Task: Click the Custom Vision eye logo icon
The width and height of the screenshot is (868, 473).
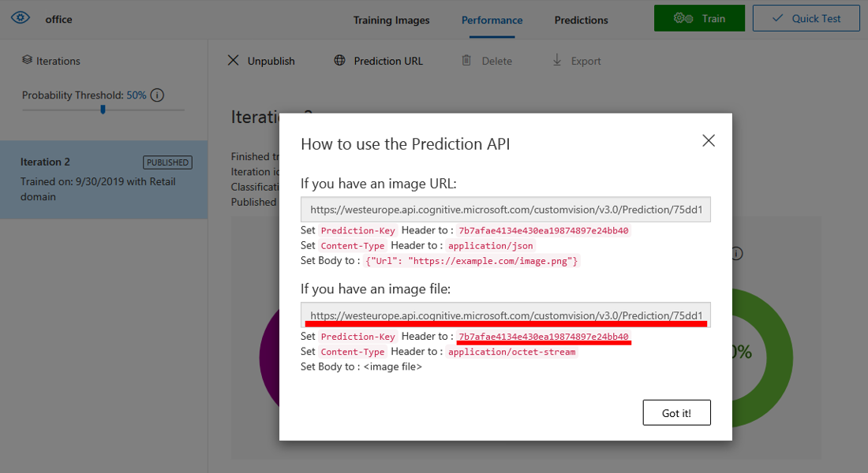Action: click(x=21, y=19)
